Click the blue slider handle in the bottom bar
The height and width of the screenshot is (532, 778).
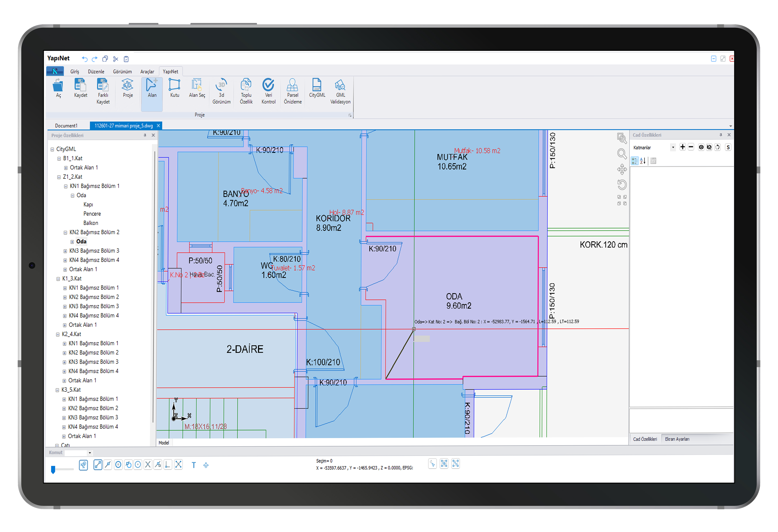point(53,470)
